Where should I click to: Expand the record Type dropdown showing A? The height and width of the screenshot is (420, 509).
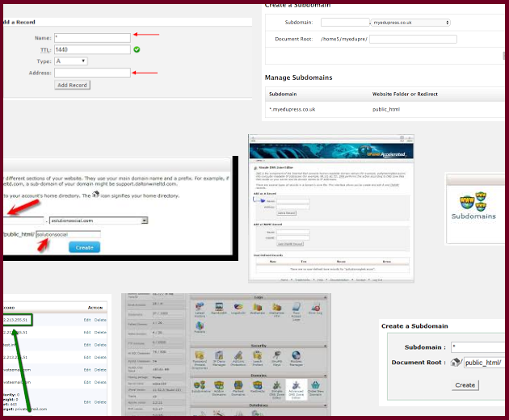pos(71,61)
